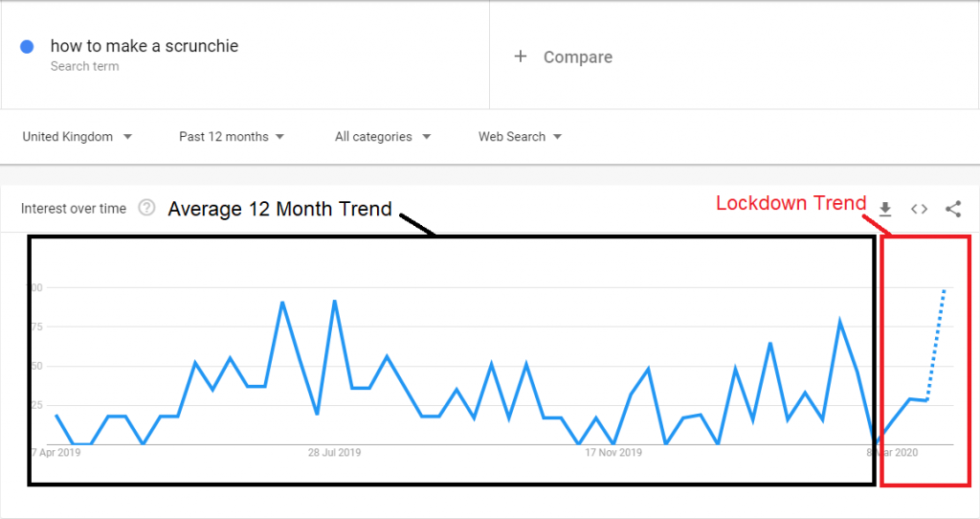This screenshot has height=519, width=980.
Task: Open help icon beside Interest over time
Action: coord(146,208)
